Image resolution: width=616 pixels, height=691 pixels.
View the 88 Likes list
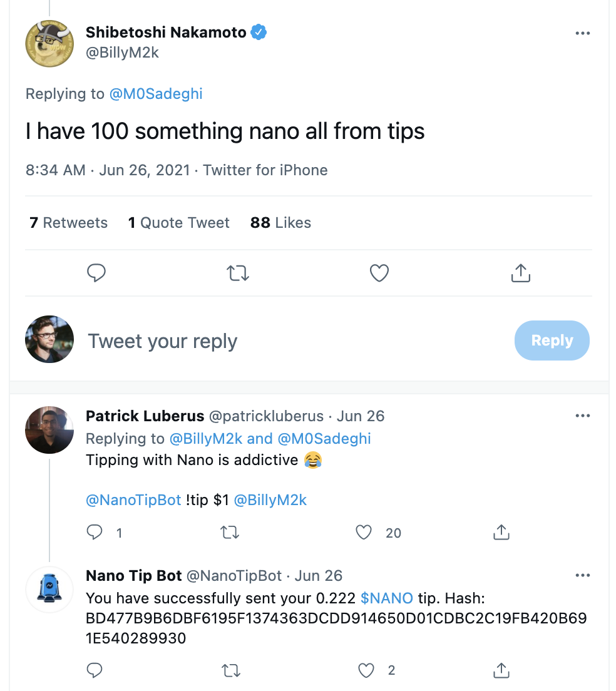point(280,223)
